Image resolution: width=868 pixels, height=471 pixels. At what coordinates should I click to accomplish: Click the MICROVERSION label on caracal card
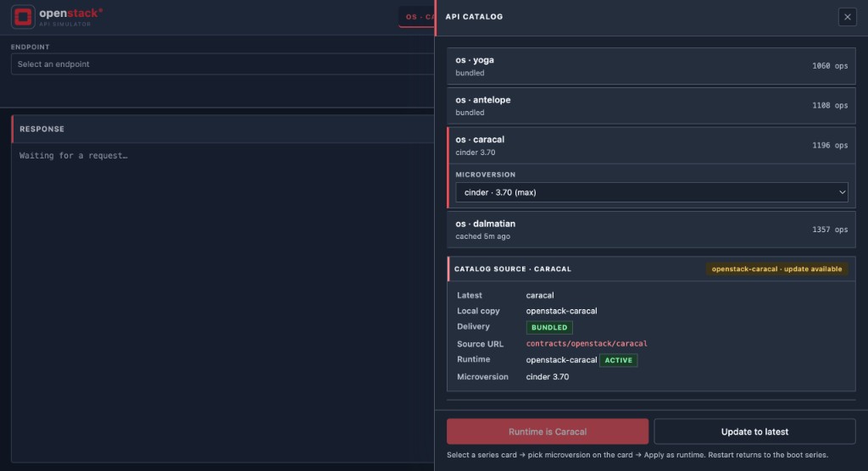(x=486, y=175)
